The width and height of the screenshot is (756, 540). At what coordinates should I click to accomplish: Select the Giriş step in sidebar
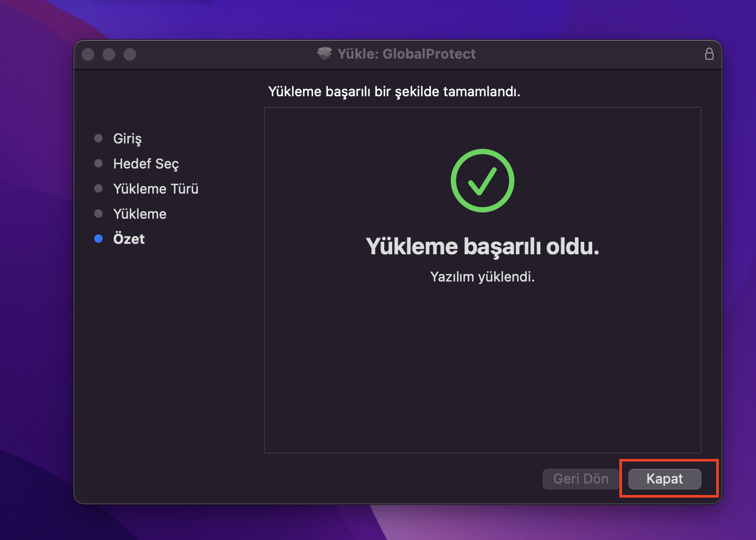click(127, 139)
